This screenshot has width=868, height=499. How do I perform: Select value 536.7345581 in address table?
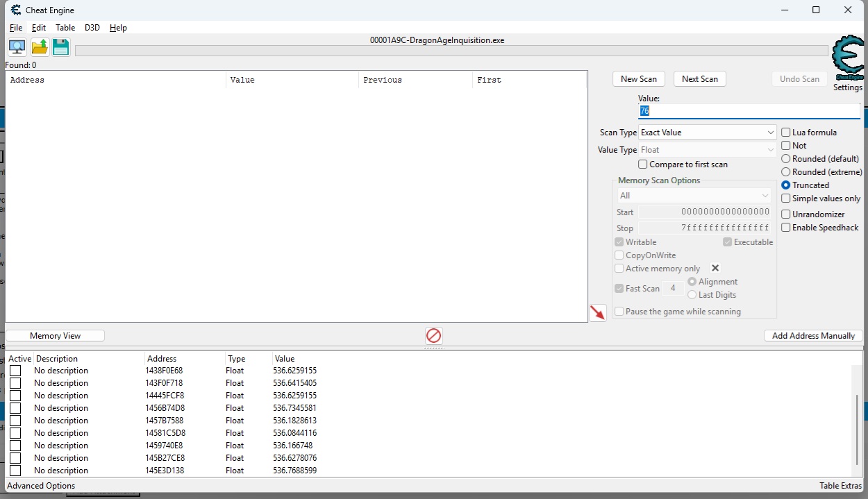click(294, 408)
